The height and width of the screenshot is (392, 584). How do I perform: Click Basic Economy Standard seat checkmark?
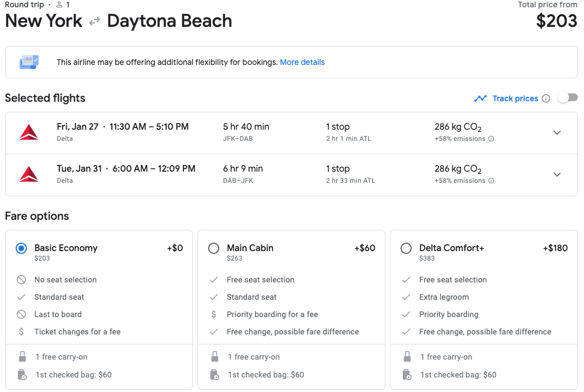[21, 297]
